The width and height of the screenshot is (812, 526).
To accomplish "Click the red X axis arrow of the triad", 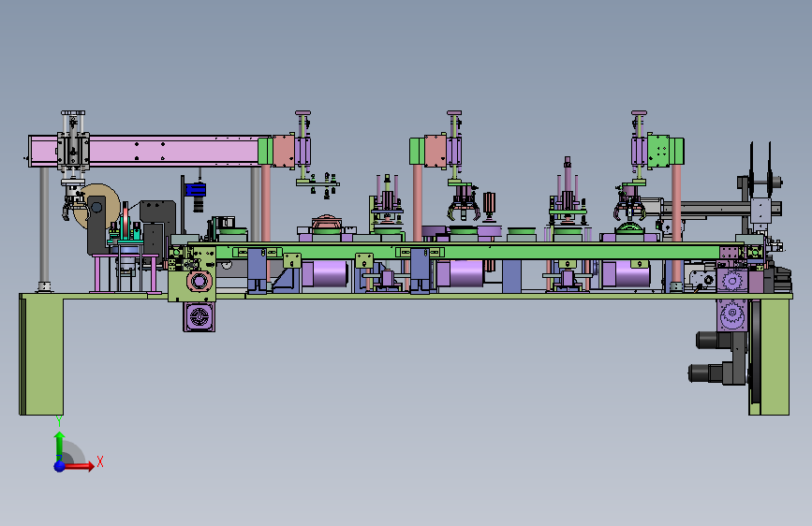I will point(80,466).
